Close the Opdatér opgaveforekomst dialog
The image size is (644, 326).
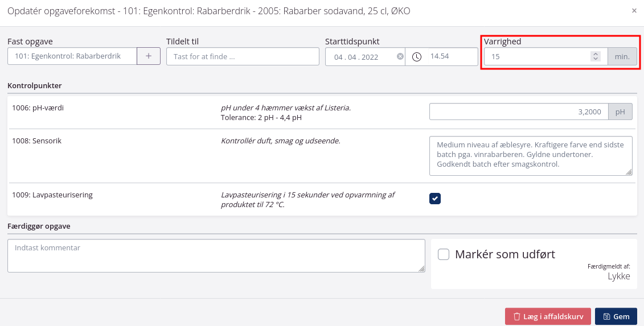634,11
